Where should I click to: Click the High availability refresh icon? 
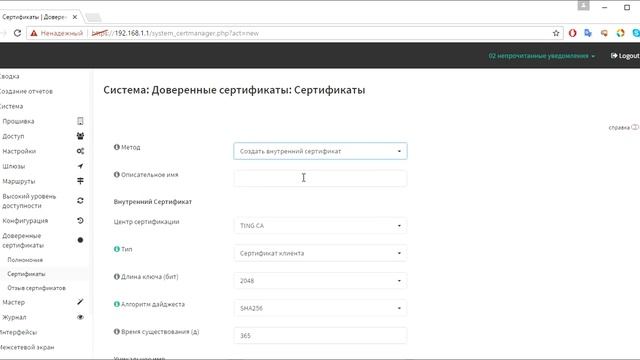[x=80, y=201]
